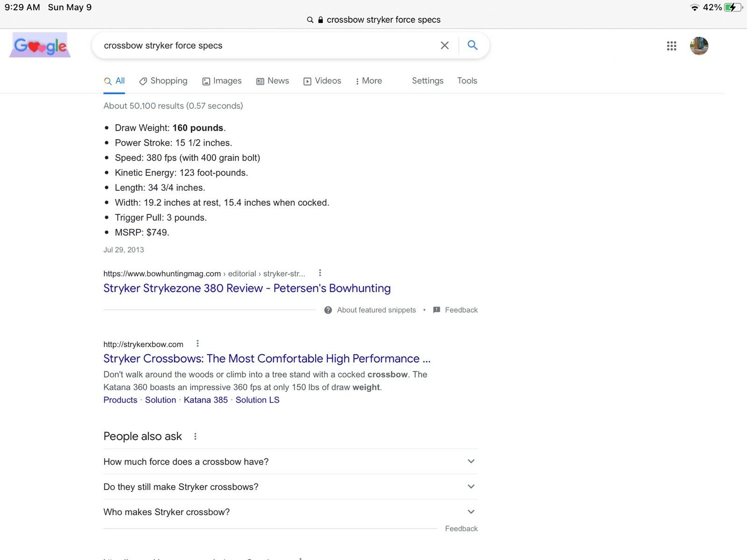This screenshot has height=560, width=747.
Task: Focus the Google search input field
Action: click(266, 45)
